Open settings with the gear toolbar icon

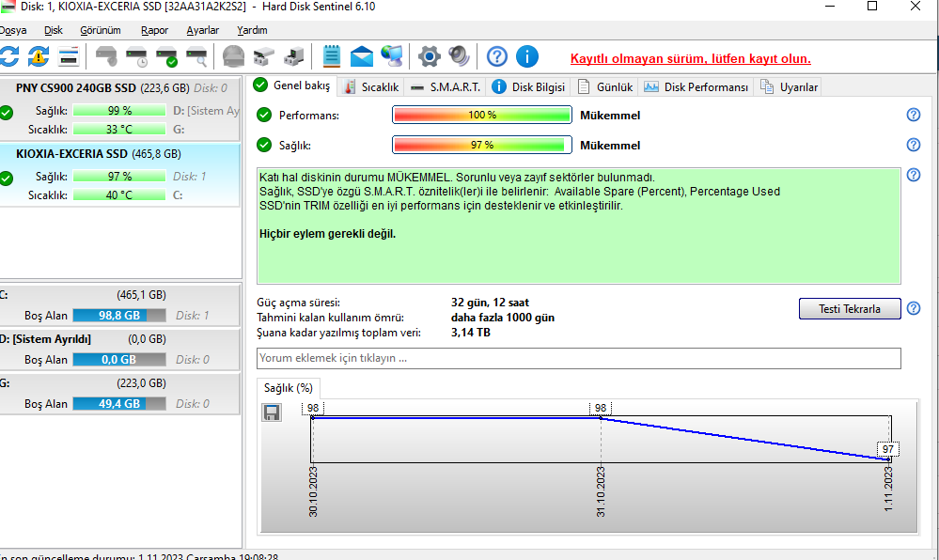pos(429,57)
